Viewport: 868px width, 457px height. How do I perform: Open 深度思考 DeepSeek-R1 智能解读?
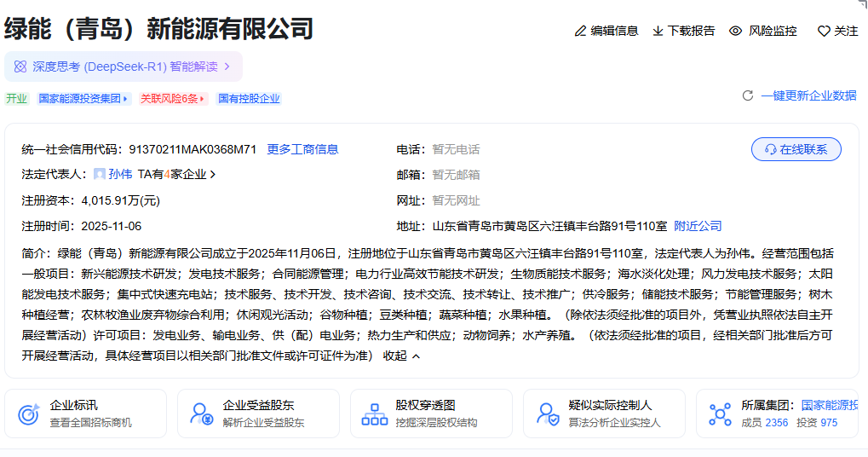click(124, 67)
